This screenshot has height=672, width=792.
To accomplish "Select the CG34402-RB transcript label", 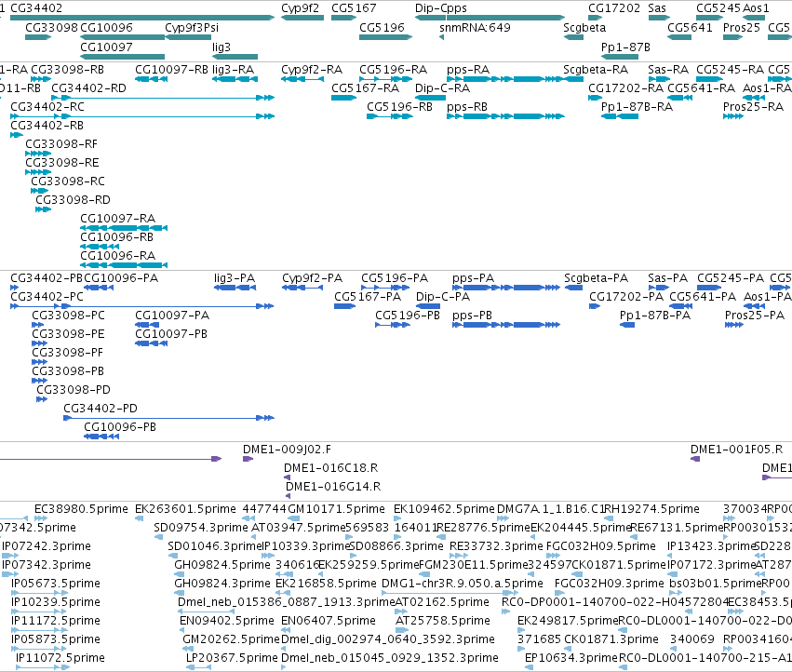I will pyautogui.click(x=47, y=126).
